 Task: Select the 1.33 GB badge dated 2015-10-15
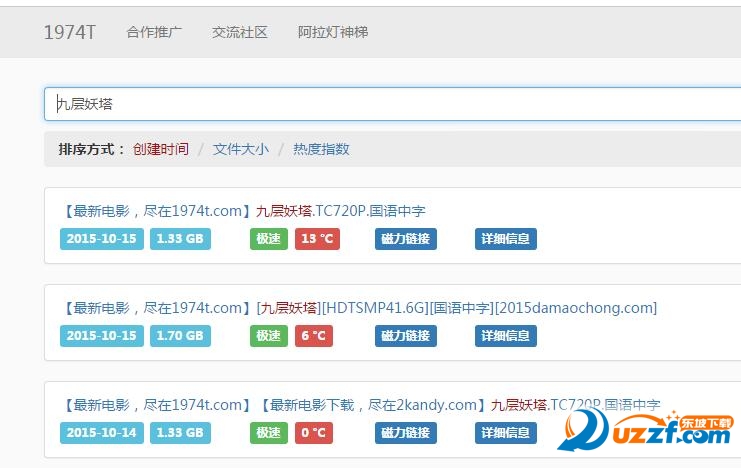click(181, 239)
